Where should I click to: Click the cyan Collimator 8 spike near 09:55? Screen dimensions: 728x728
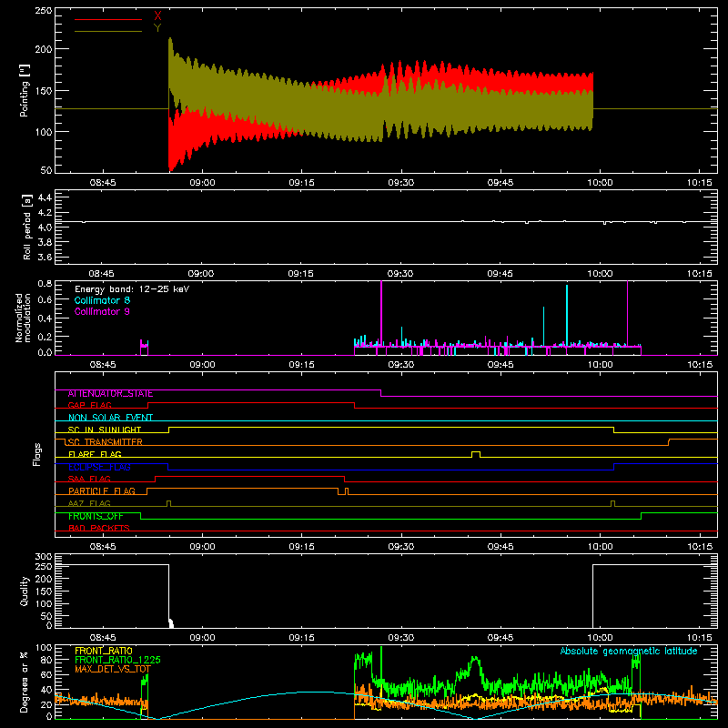(x=567, y=316)
